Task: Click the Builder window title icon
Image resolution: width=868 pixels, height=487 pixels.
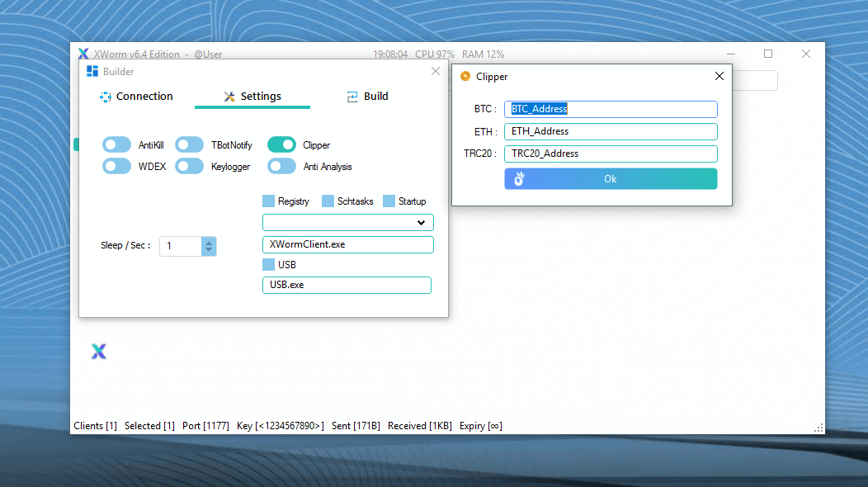Action: coord(92,72)
